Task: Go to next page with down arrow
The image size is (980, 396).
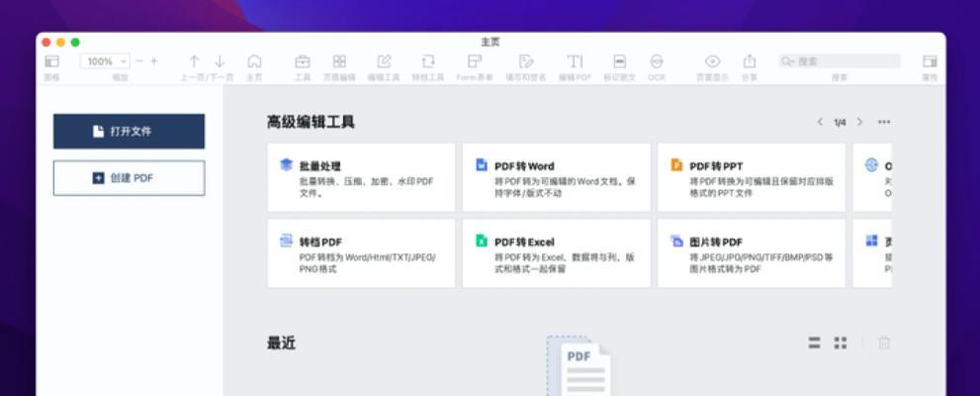Action: 220,61
